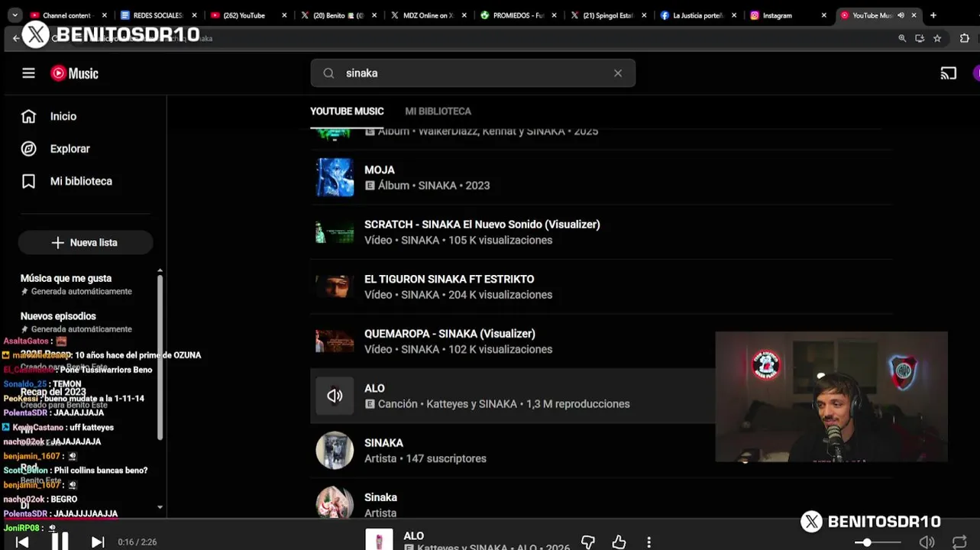Open the YouTube Music hamburger guide menu
The width and height of the screenshot is (980, 550).
(28, 73)
